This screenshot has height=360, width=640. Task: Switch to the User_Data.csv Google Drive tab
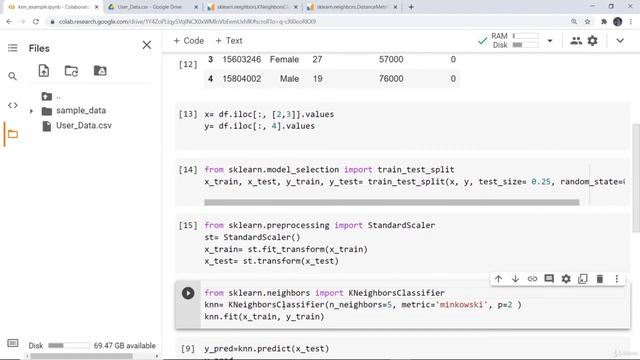152,7
